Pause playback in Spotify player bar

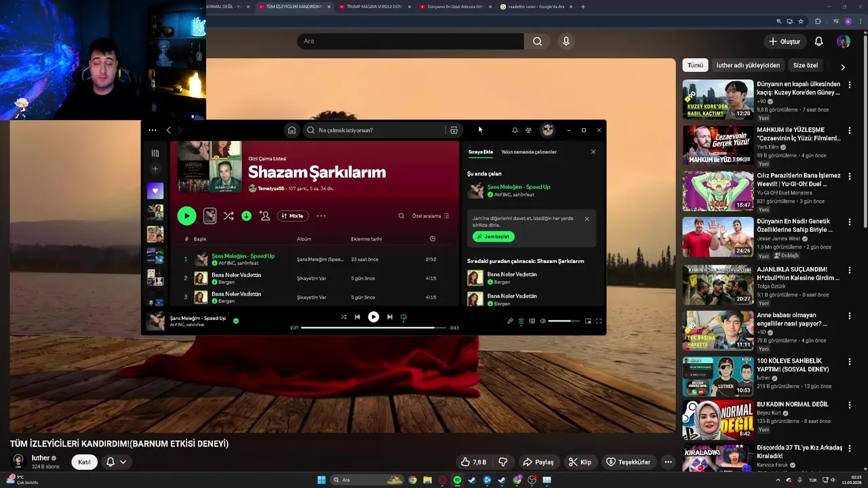point(373,317)
